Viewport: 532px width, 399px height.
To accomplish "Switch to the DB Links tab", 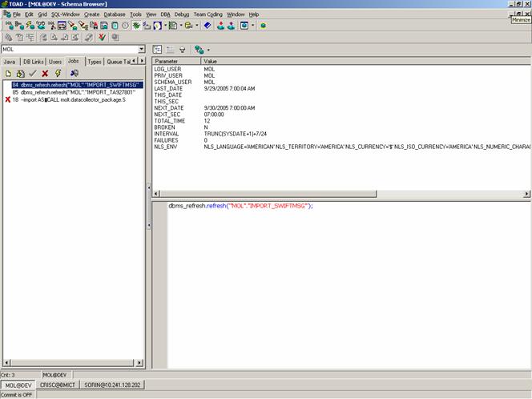I will 33,61.
